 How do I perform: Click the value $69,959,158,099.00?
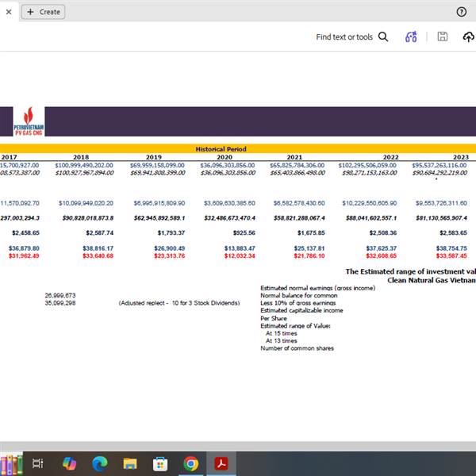(x=157, y=165)
